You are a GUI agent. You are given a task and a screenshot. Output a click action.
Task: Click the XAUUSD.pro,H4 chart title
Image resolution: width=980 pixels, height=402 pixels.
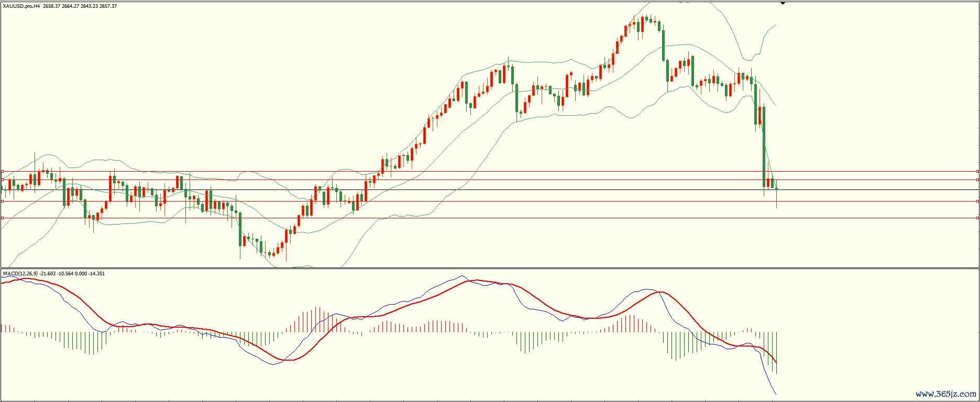[x=21, y=6]
